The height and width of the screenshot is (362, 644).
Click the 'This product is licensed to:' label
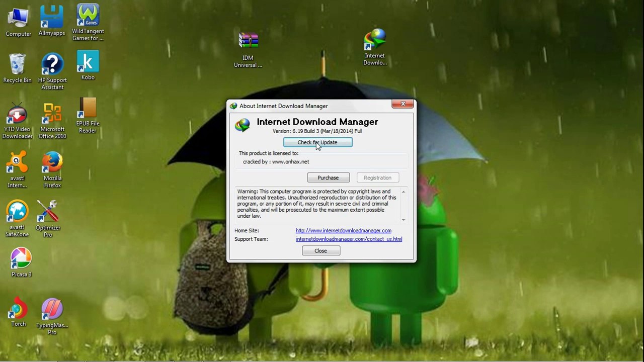(269, 153)
